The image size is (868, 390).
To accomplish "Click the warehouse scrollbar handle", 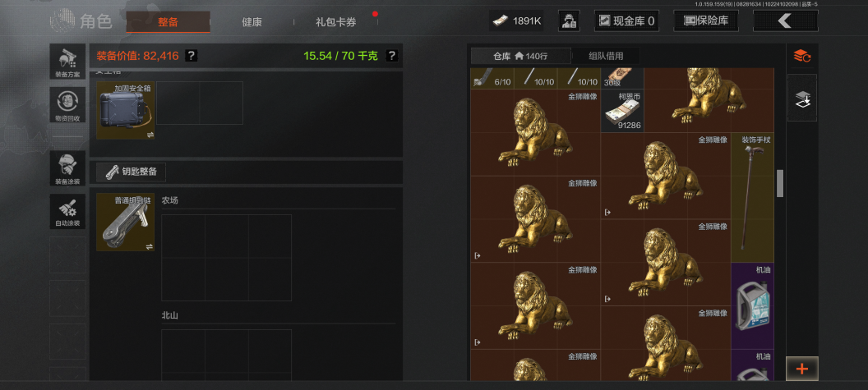I will pos(780,184).
